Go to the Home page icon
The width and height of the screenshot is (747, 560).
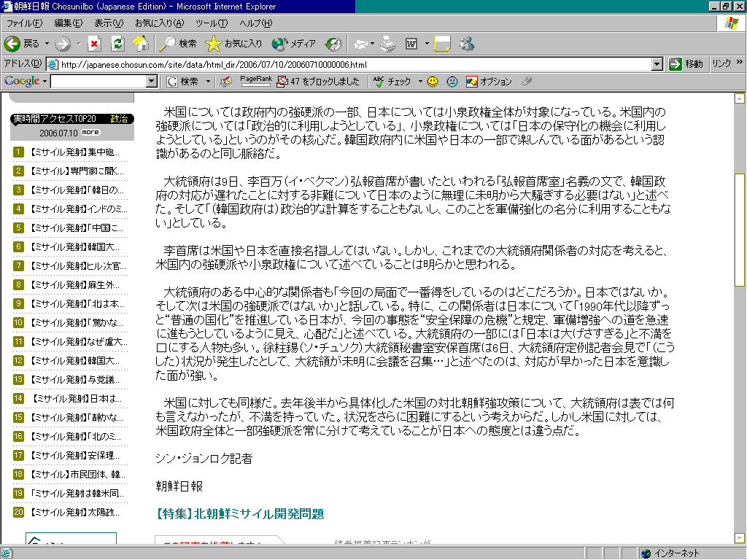tap(141, 44)
